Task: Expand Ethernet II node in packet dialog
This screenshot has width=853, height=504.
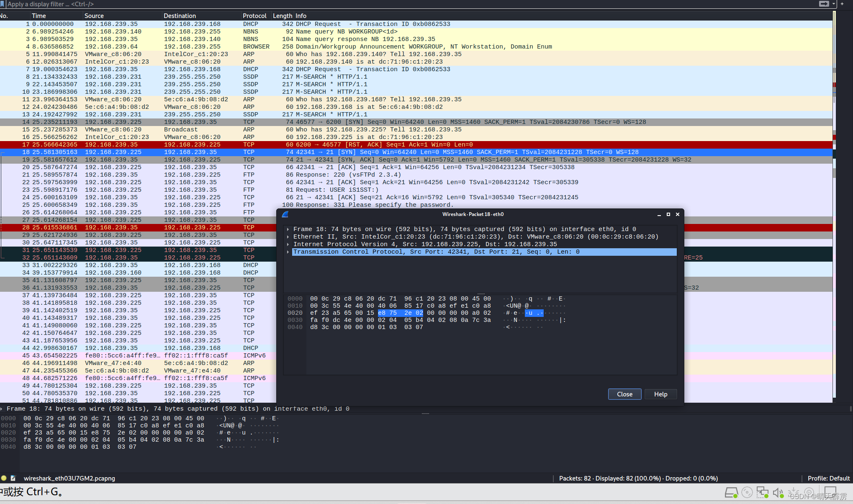Action: pyautogui.click(x=288, y=237)
